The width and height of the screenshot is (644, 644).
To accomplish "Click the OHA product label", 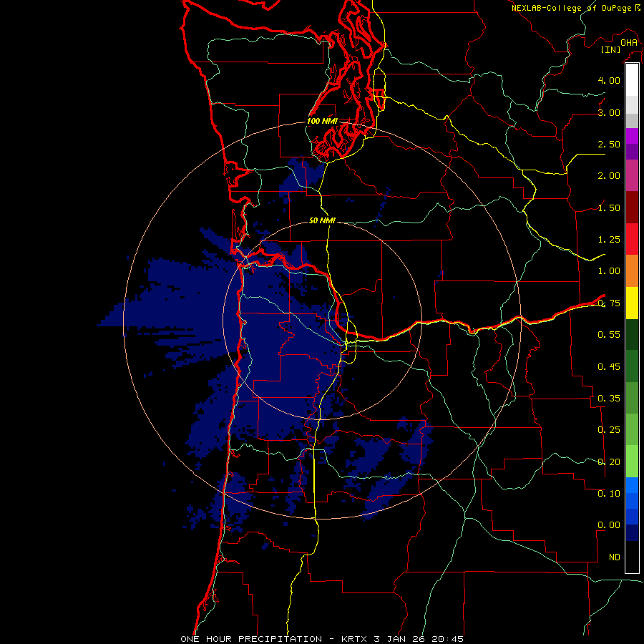I will tap(629, 43).
